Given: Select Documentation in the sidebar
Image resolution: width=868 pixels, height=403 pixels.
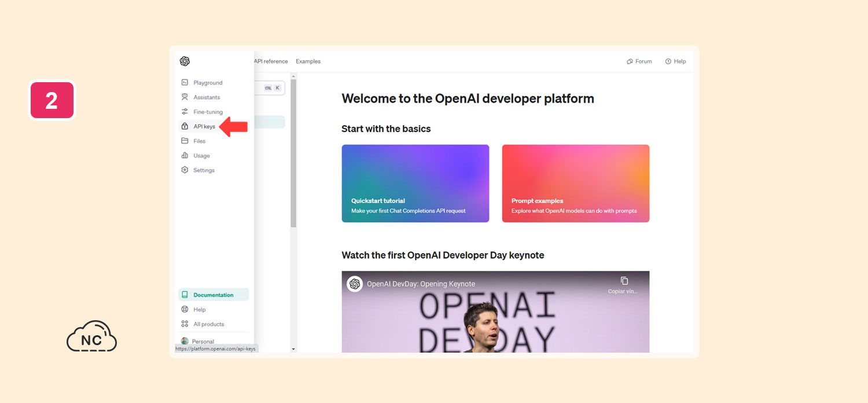Looking at the screenshot, I should tap(214, 295).
